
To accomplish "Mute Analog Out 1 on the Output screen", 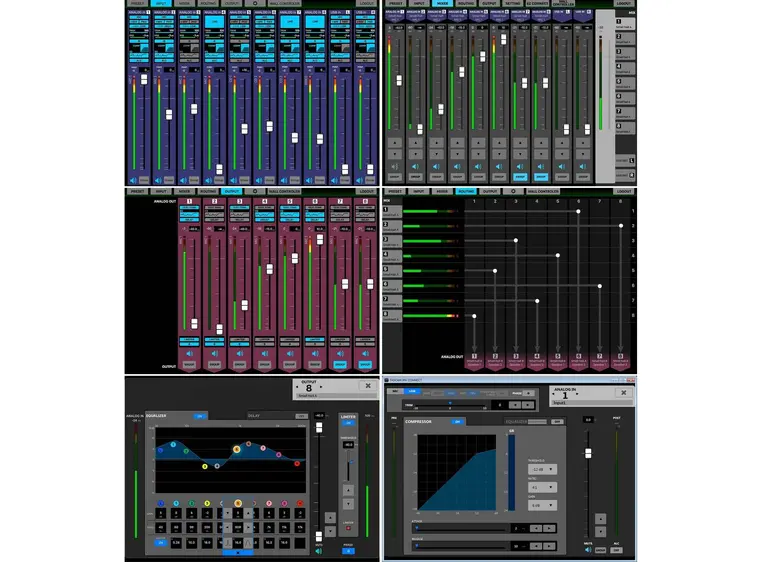I will click(x=190, y=353).
